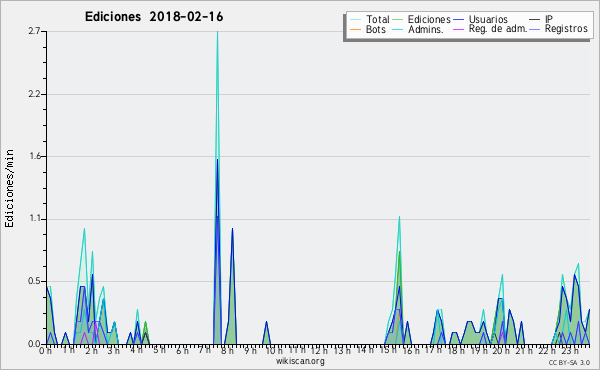
Task: Click the 1.1 y-axis value
Action: (36, 219)
